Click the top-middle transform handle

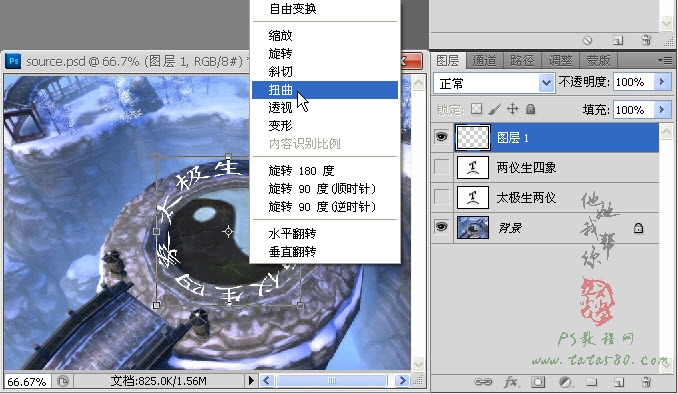pos(228,156)
